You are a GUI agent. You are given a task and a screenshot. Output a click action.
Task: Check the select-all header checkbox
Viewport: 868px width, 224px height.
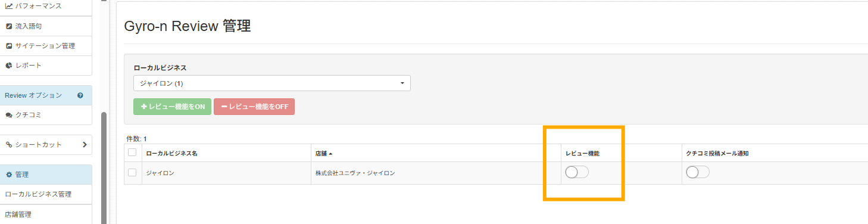(132, 153)
